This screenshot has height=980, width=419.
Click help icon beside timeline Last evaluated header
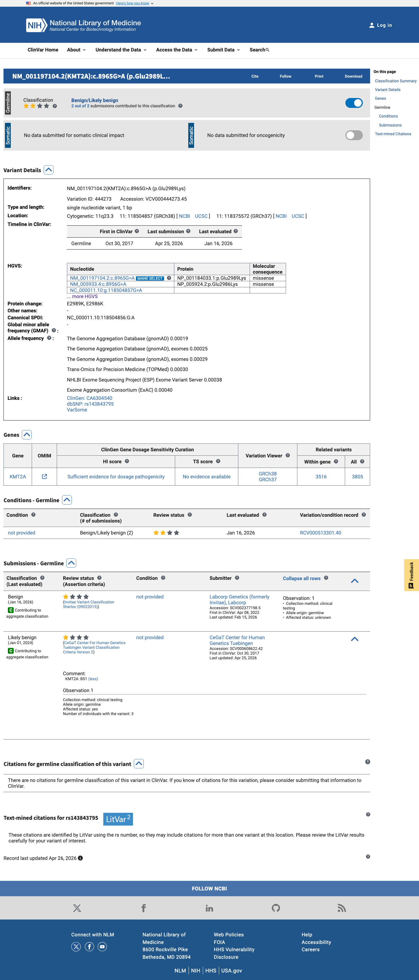point(236,231)
